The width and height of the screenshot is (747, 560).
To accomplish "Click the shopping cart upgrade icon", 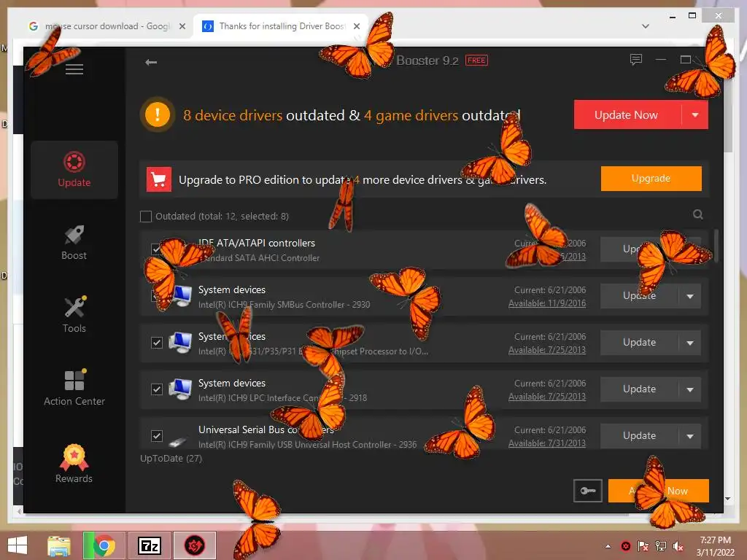I will coord(158,179).
